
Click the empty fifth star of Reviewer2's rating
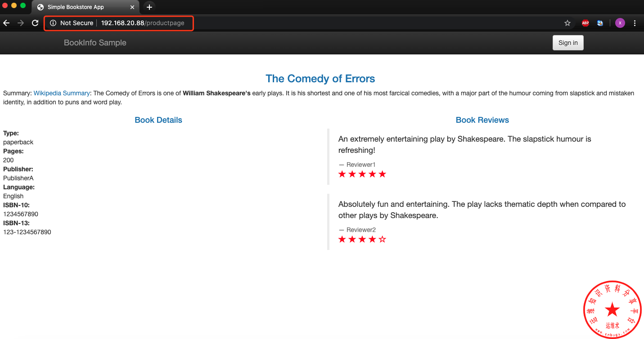click(x=383, y=239)
